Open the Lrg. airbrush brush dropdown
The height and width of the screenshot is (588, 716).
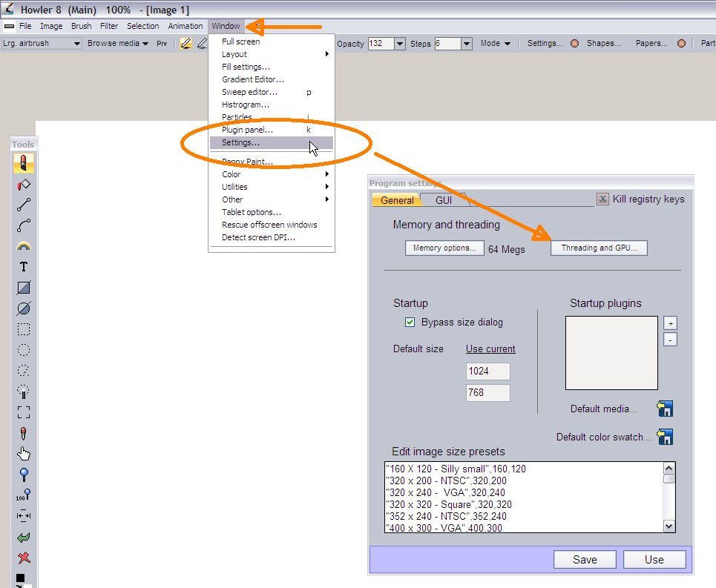coord(76,44)
